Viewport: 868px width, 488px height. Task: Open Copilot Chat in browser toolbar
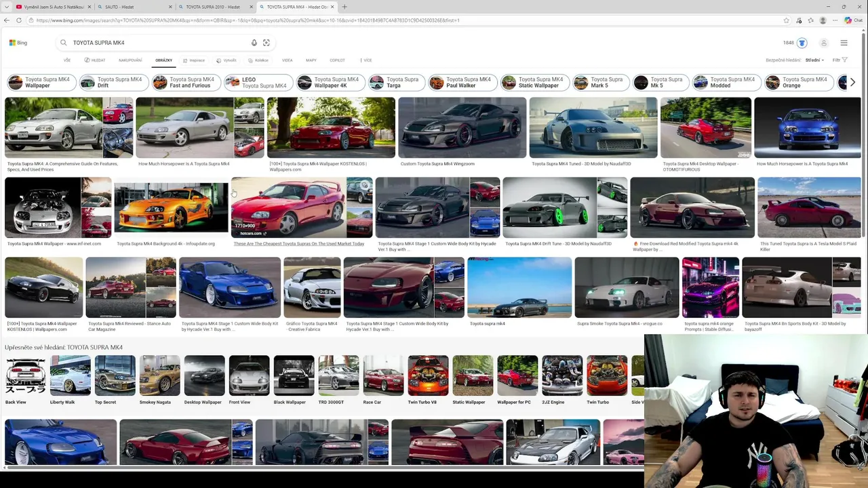pos(853,20)
